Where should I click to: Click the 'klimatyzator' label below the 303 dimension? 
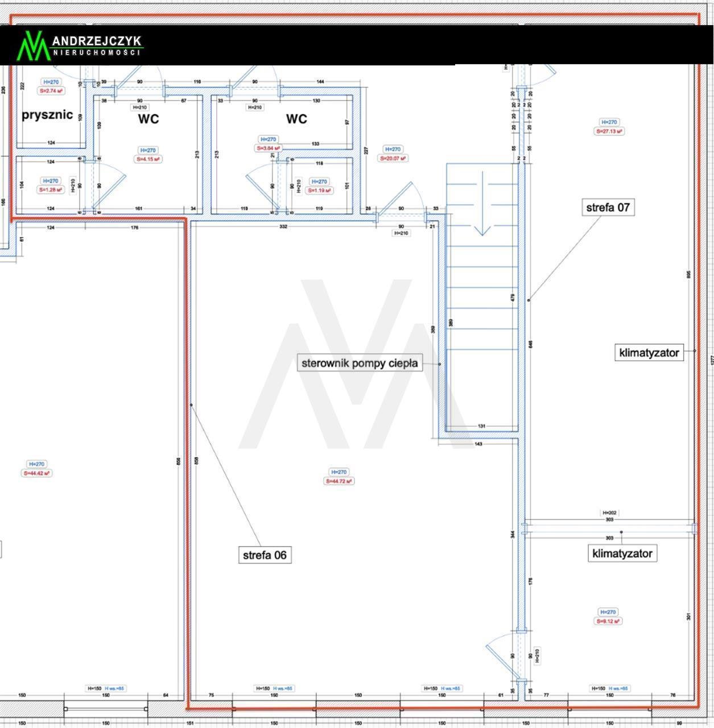tap(622, 553)
